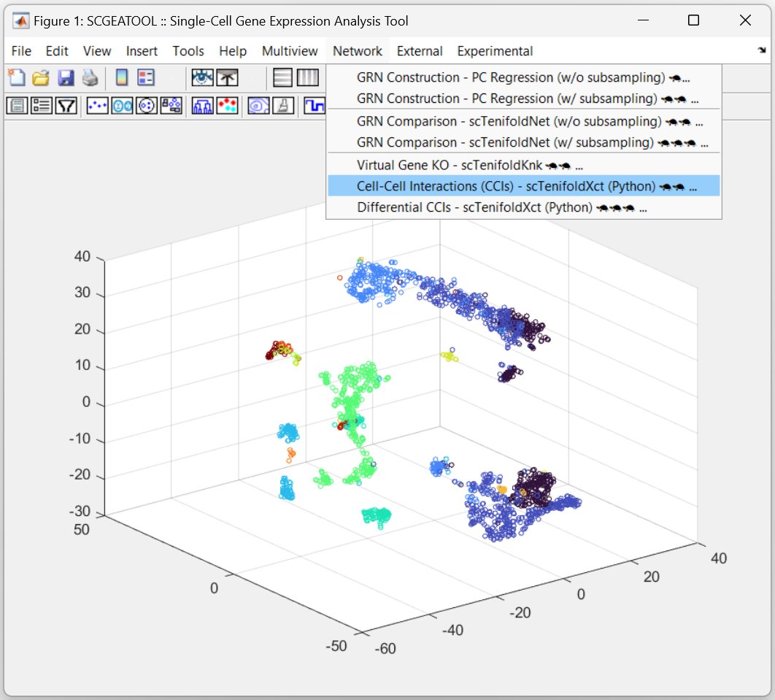Click the cluster grouping dots icon
The width and height of the screenshot is (775, 700).
click(171, 106)
